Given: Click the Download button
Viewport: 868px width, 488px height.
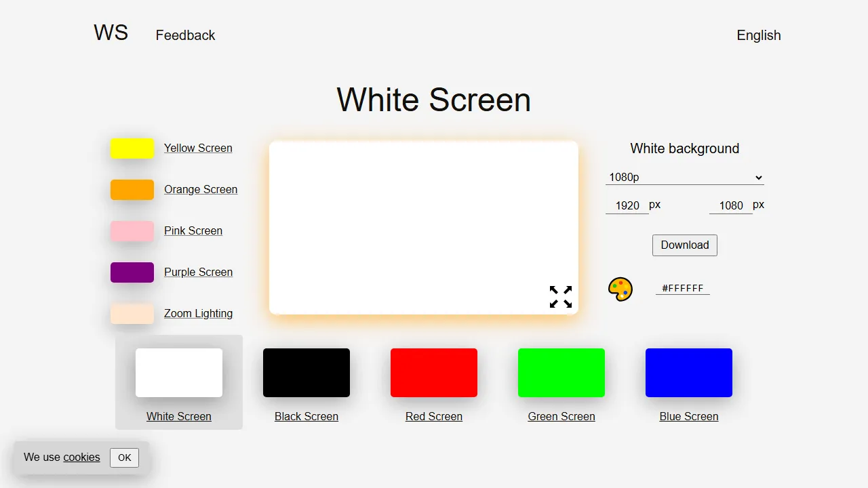Looking at the screenshot, I should pyautogui.click(x=684, y=245).
